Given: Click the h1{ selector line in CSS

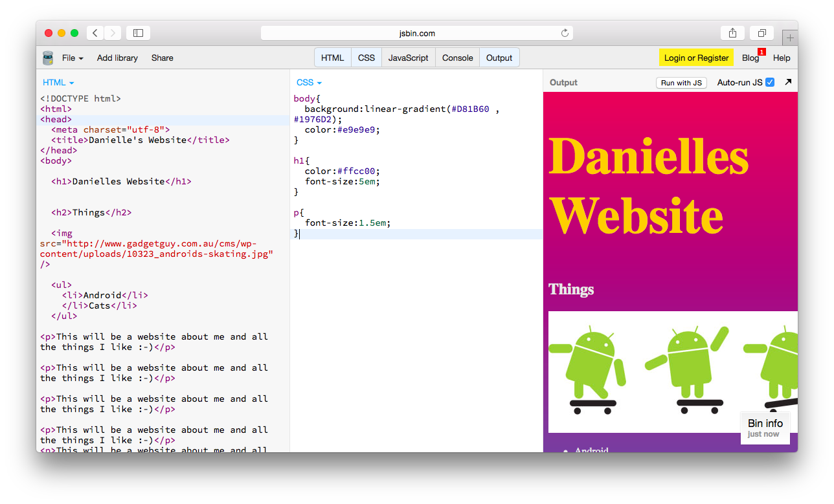Looking at the screenshot, I should [x=302, y=160].
